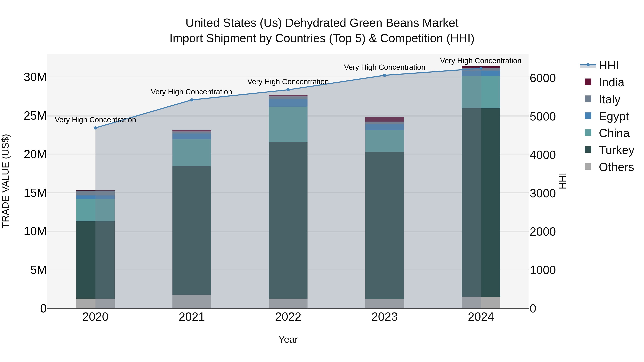The height and width of the screenshot is (362, 644).
Task: Toggle the Others legend entry
Action: [609, 167]
